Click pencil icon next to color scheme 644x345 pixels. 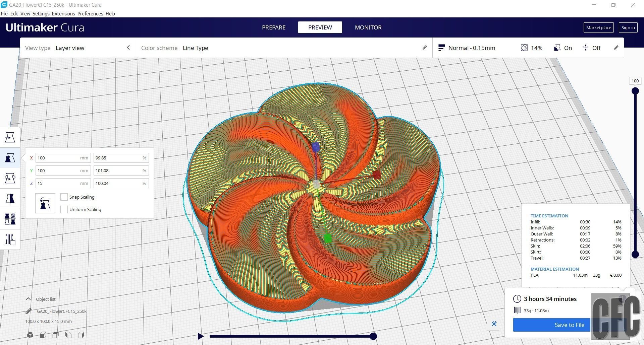(x=425, y=48)
